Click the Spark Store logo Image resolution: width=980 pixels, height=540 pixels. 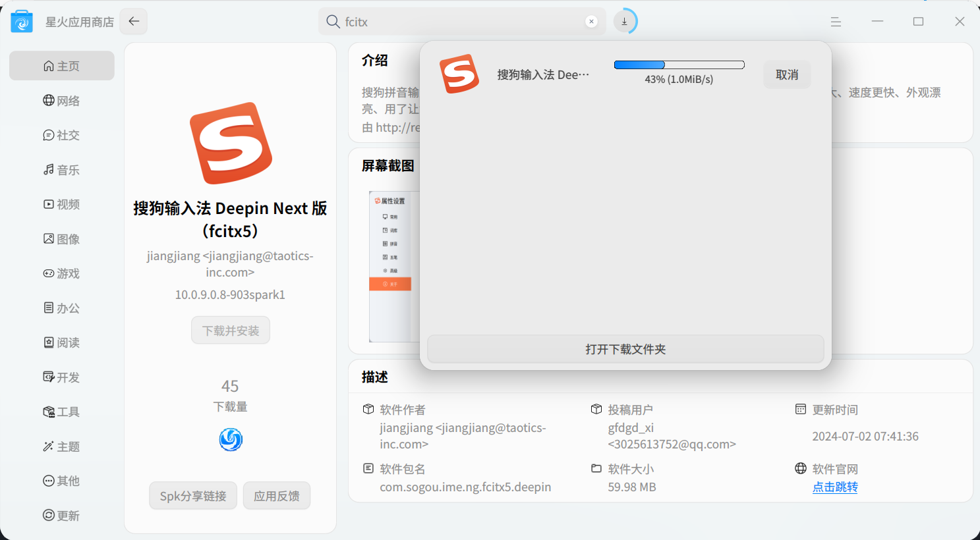pyautogui.click(x=22, y=22)
